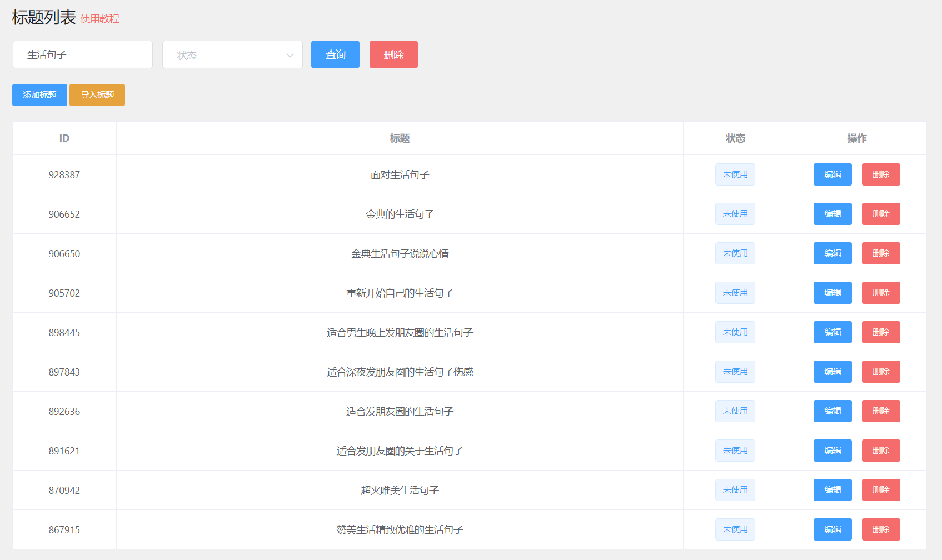Delete the row 赞美生活精致优雅的生活句子
This screenshot has height=560, width=942.
pos(881,529)
